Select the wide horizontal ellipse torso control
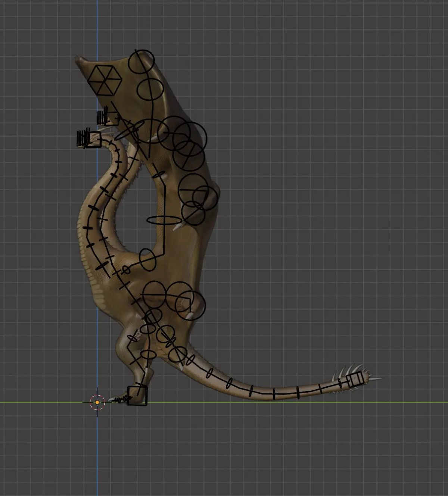448x496 pixels. coord(164,220)
